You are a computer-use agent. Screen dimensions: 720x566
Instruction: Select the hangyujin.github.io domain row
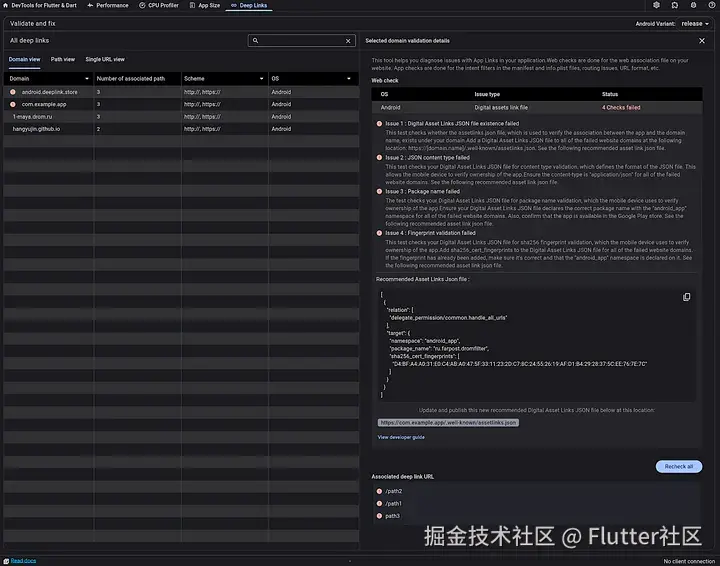click(x=181, y=129)
